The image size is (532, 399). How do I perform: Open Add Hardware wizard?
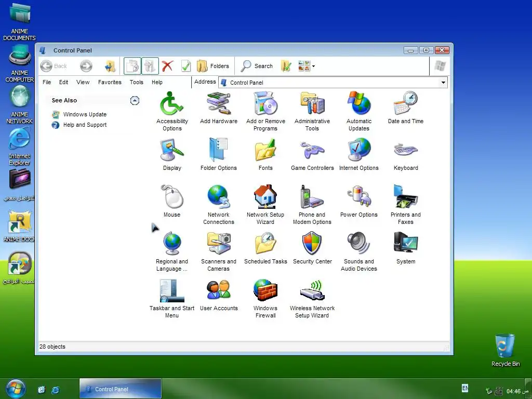(x=219, y=108)
